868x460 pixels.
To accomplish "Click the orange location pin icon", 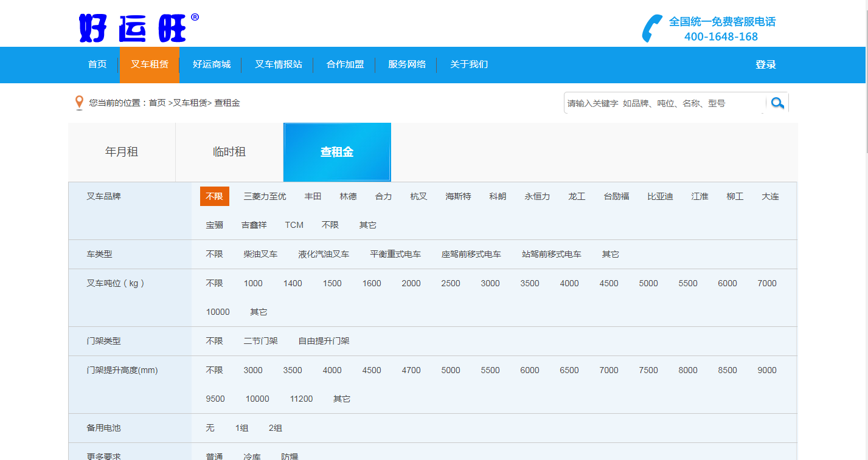I will pyautogui.click(x=79, y=103).
